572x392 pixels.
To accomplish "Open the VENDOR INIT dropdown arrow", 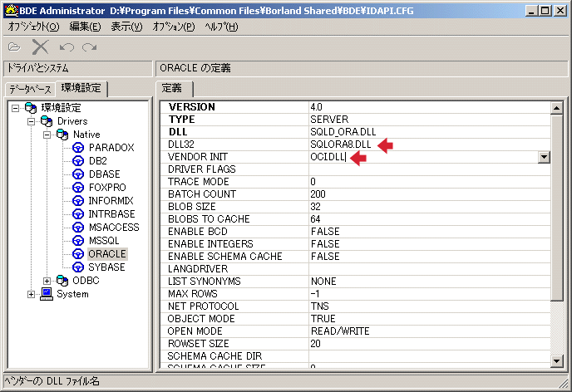I will click(544, 157).
